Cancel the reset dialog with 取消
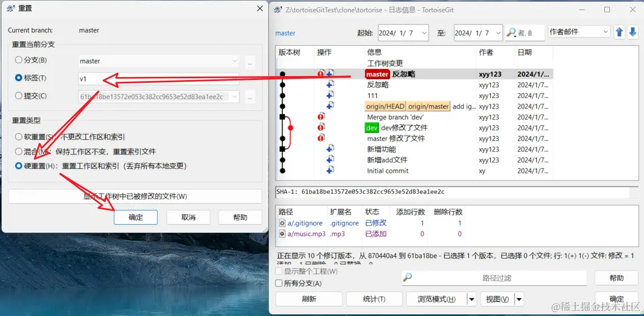This screenshot has height=316, width=644. point(188,218)
